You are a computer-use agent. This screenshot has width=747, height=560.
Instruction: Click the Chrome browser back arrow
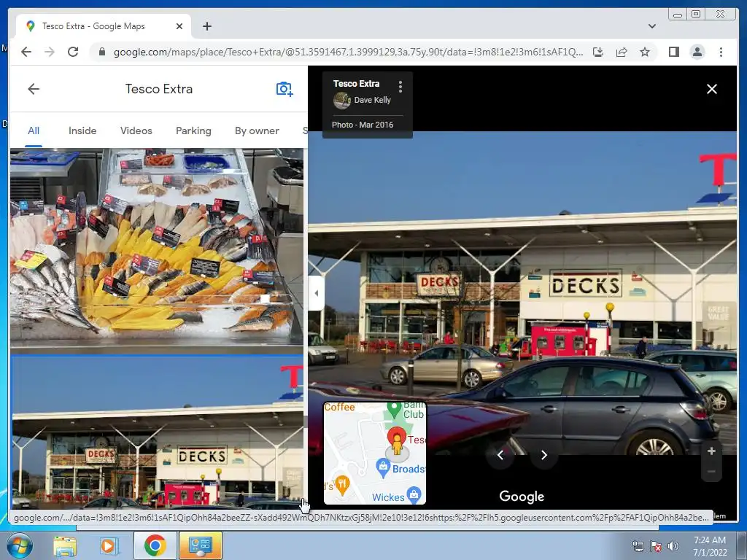click(26, 52)
